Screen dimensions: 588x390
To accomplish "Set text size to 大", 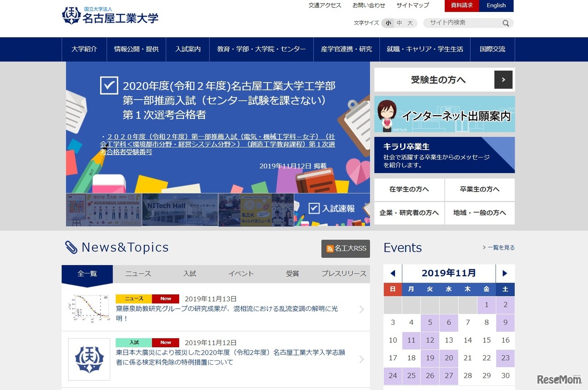I will tap(410, 23).
